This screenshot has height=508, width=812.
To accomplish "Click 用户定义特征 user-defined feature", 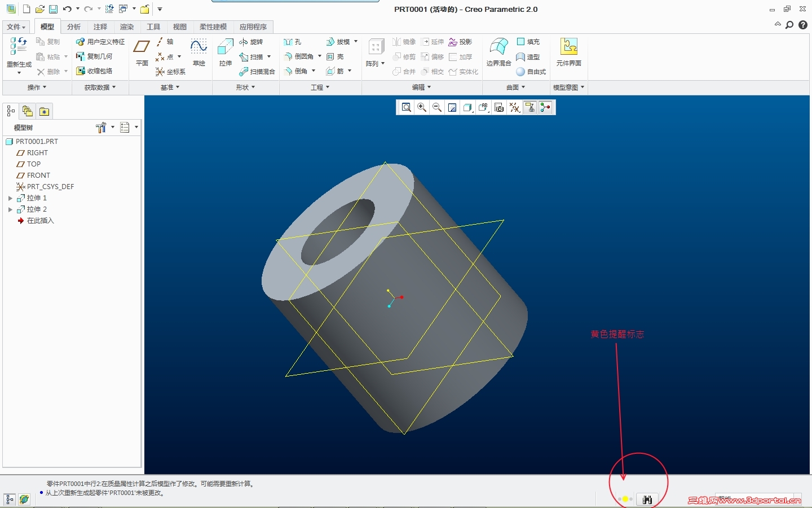I will click(x=100, y=42).
